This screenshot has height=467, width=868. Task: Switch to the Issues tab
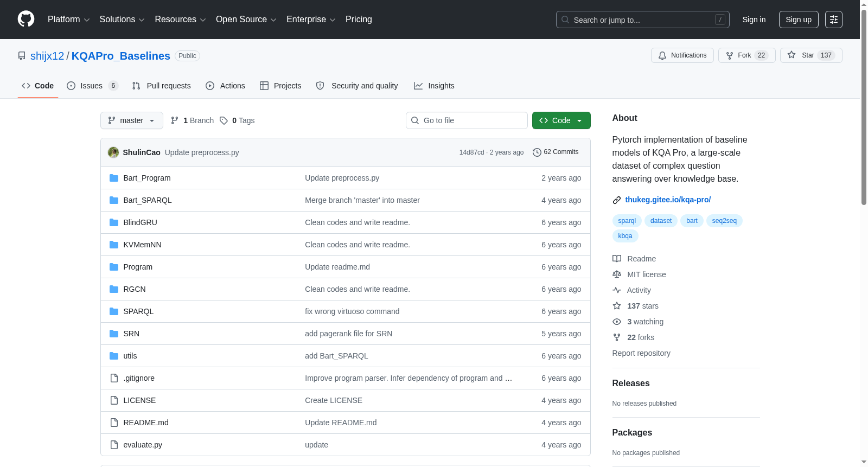[x=92, y=86]
